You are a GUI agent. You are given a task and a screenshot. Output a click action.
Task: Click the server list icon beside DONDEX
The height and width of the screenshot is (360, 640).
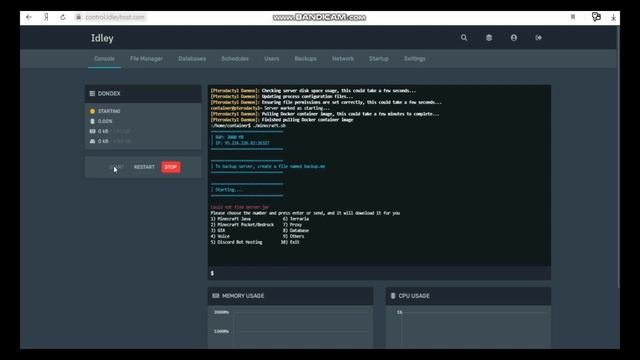click(x=92, y=93)
